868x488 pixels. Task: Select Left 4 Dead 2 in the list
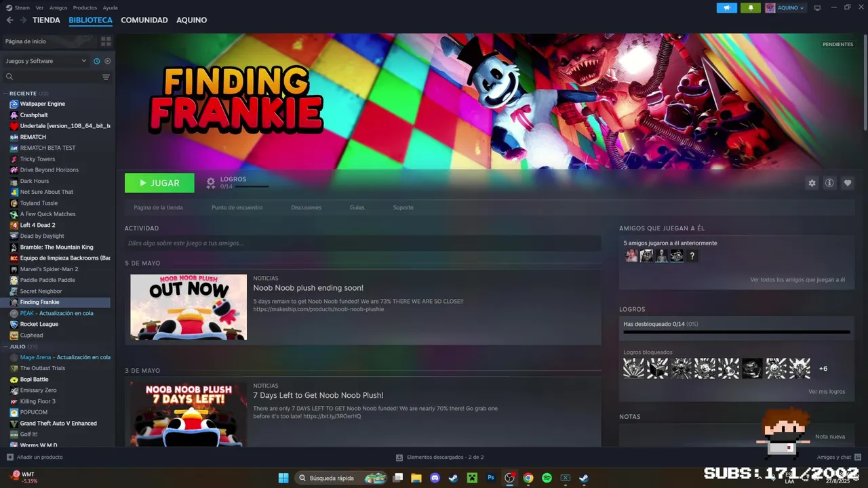(37, 225)
